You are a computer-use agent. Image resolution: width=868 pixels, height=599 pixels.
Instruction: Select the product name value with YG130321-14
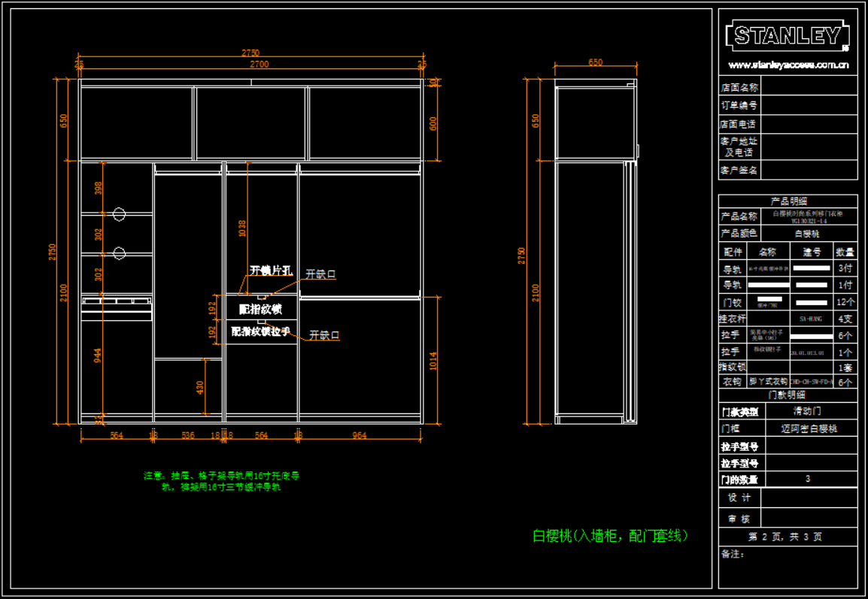tap(809, 216)
